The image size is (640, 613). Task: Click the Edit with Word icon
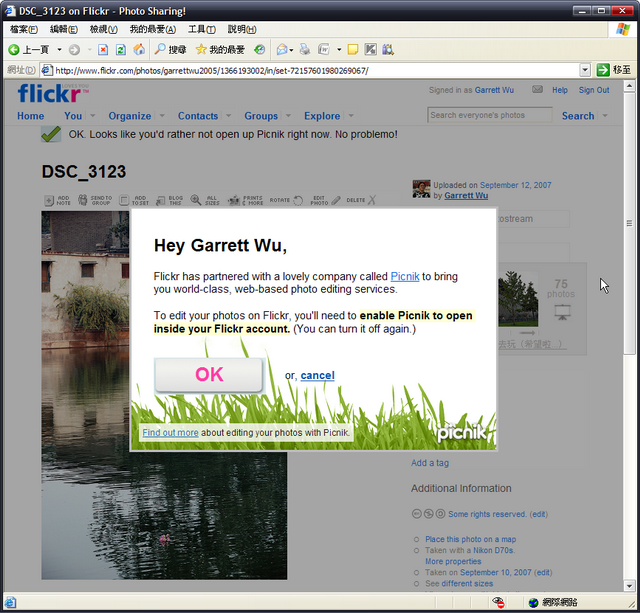324,50
